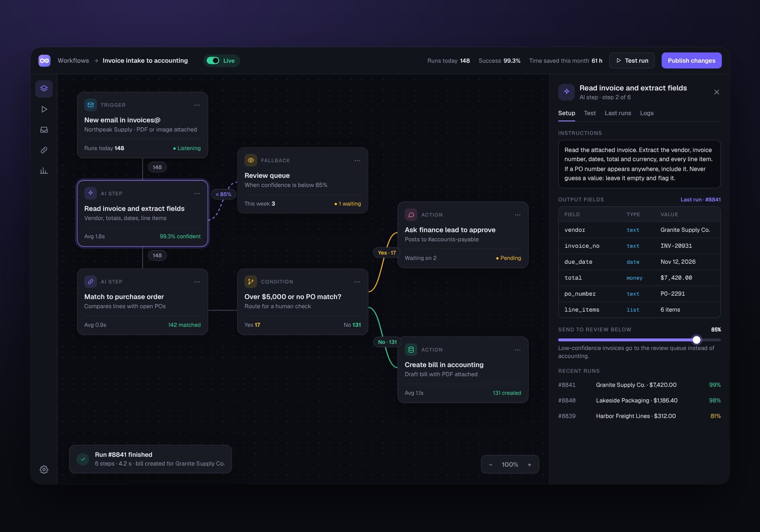Select the Match to purchase order node
The width and height of the screenshot is (760, 532).
click(x=142, y=302)
